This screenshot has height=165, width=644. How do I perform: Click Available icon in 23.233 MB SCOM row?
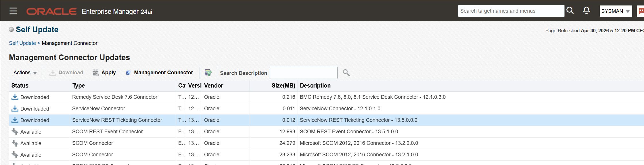coord(15,155)
